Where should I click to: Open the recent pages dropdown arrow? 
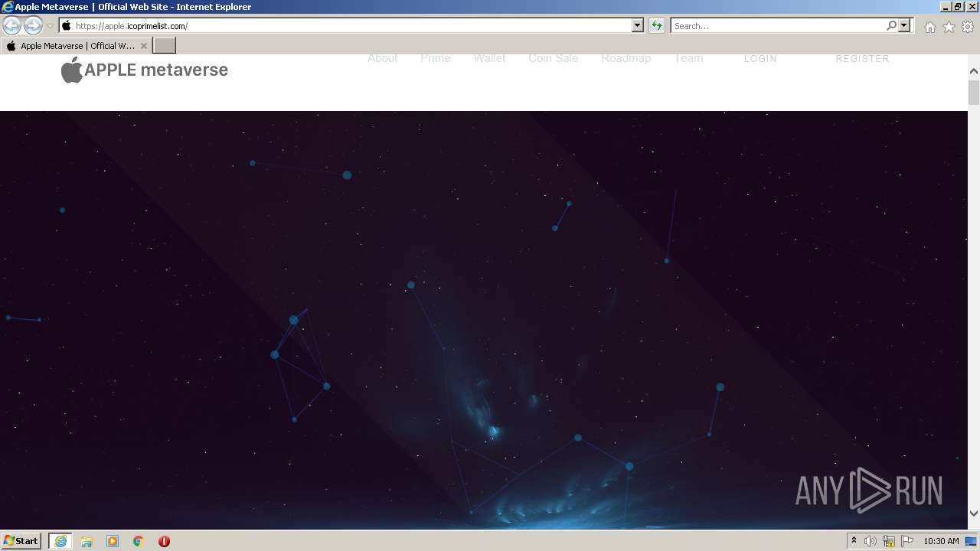(x=50, y=26)
